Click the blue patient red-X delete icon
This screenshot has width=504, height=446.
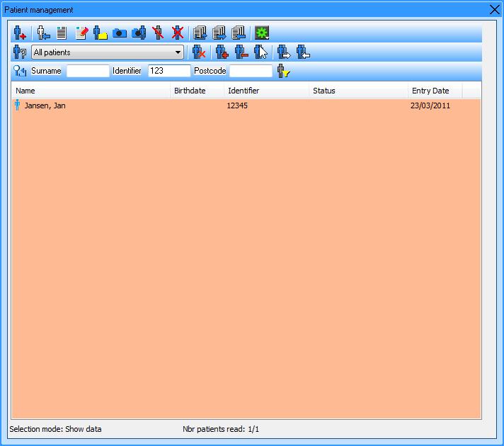click(178, 33)
